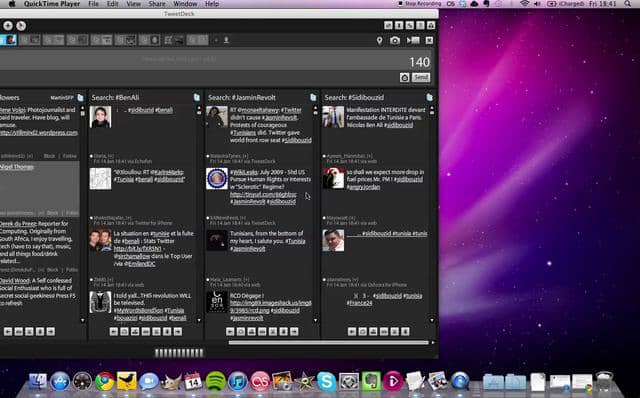
Task: Click the header icon of Search: #BenAli column
Action: coord(197,97)
